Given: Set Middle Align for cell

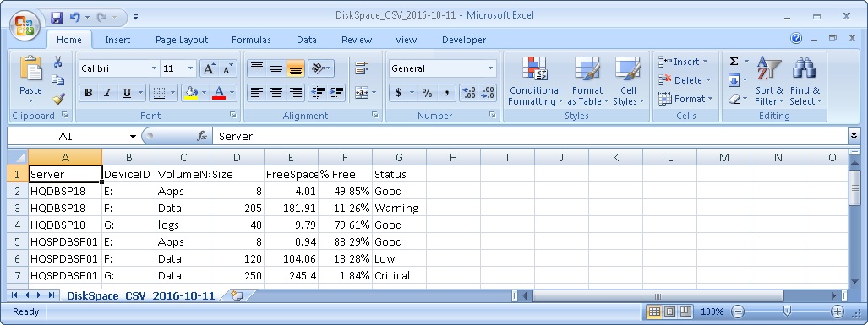Looking at the screenshot, I should pyautogui.click(x=276, y=68).
